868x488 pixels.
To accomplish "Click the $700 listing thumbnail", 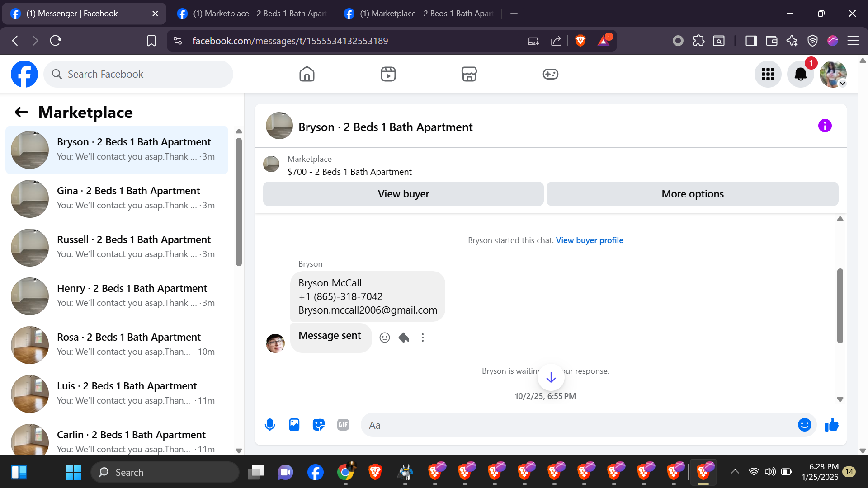I will 271,164.
